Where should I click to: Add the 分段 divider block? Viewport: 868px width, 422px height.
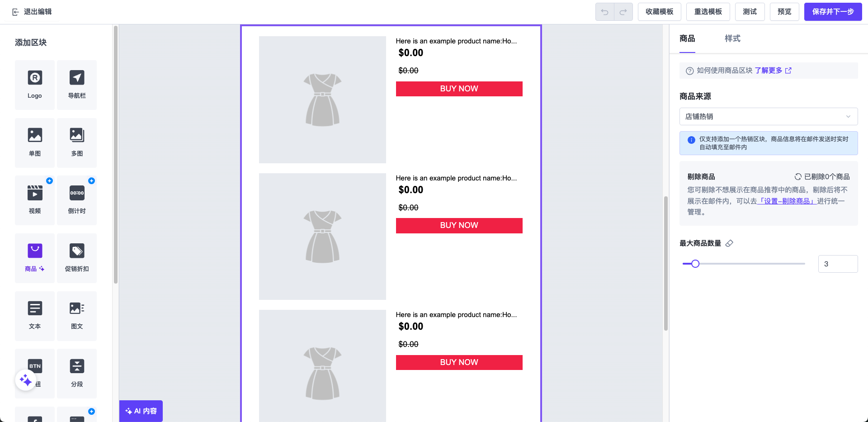[77, 374]
